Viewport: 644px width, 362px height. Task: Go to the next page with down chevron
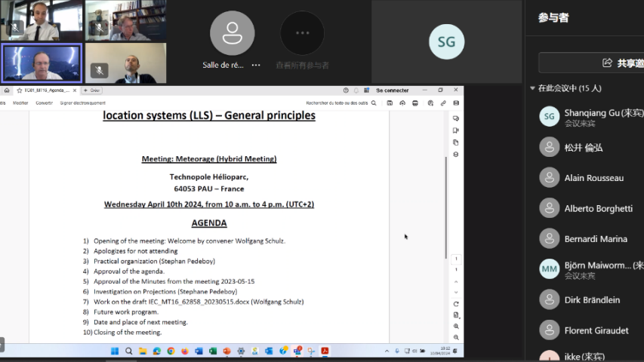456,292
